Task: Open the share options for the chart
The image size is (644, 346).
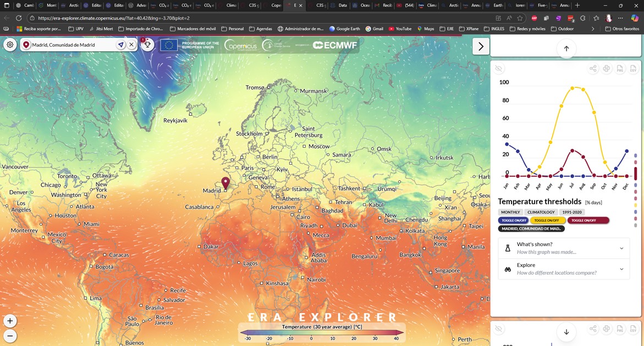Action: [x=593, y=69]
